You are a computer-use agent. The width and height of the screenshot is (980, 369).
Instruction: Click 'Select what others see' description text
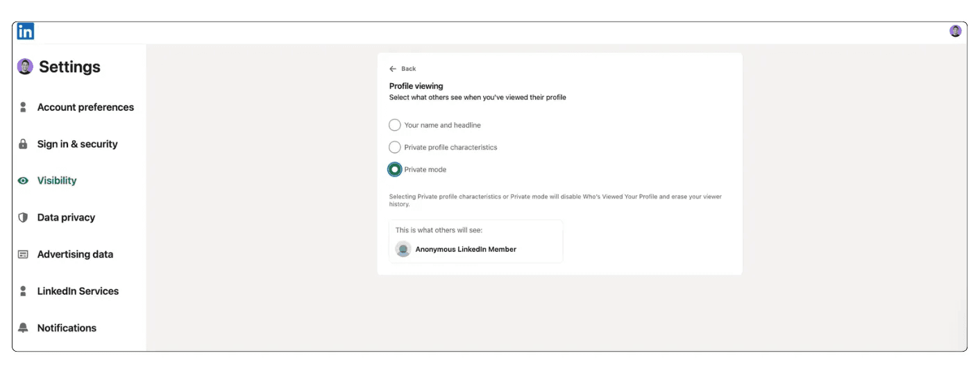(x=478, y=98)
